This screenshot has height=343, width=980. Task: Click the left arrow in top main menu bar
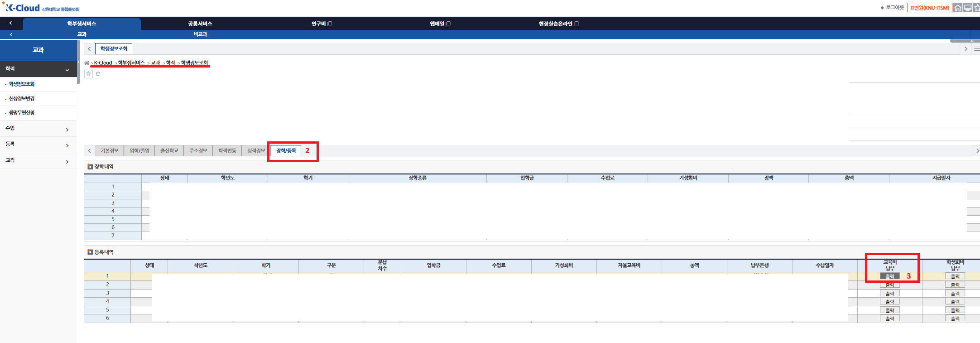(10, 23)
